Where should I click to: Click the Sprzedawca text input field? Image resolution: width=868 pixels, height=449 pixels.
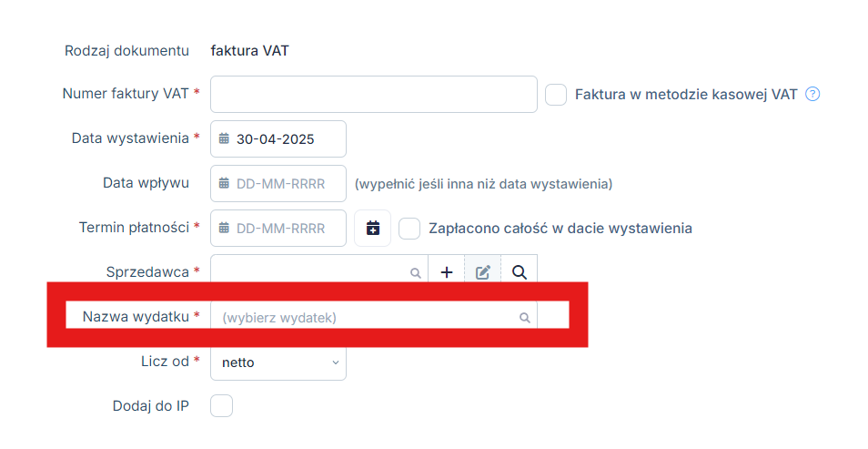pos(319,270)
